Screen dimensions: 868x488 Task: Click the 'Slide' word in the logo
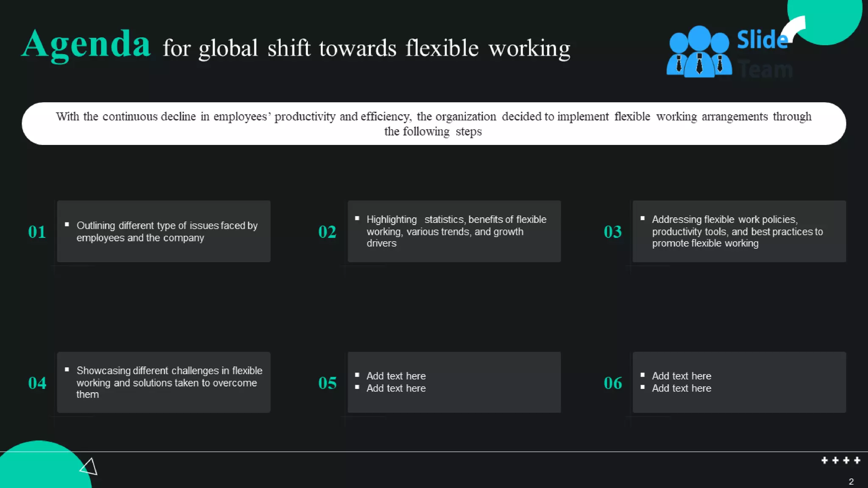[762, 39]
